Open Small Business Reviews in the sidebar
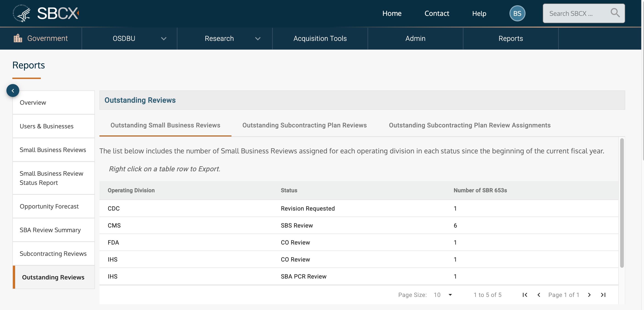This screenshot has height=310, width=644. (x=53, y=150)
